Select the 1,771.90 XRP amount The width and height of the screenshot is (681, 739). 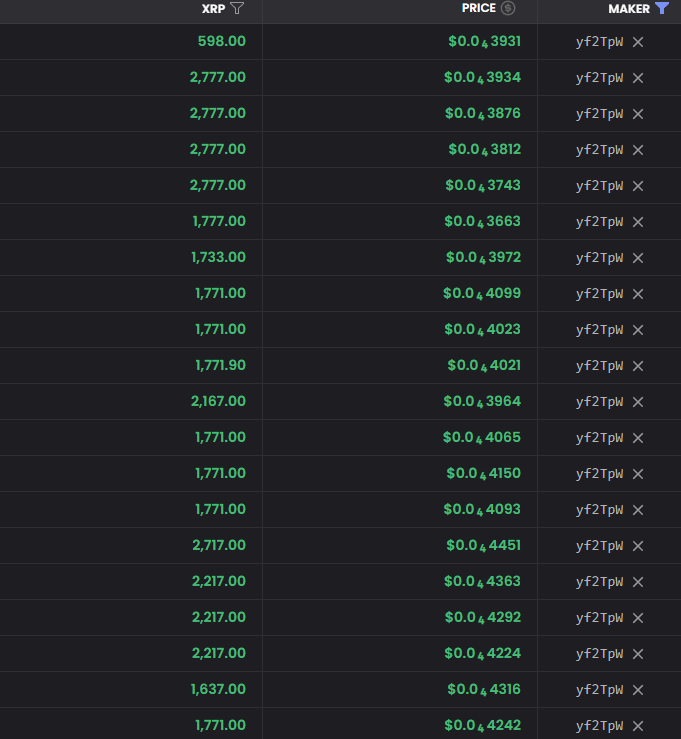click(x=221, y=365)
